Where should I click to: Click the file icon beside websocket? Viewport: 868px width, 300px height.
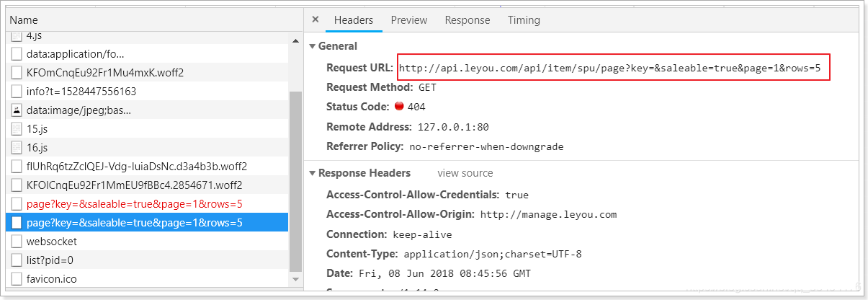pos(17,242)
